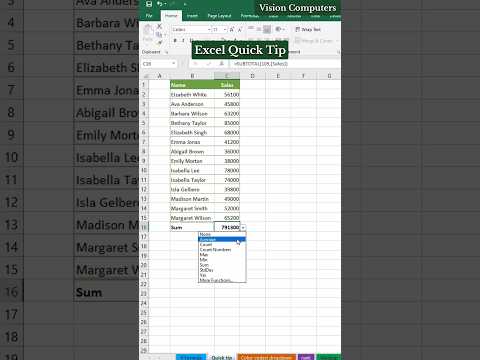Click the Decrease Font Size icon
The width and height of the screenshot is (480, 360).
point(240,30)
